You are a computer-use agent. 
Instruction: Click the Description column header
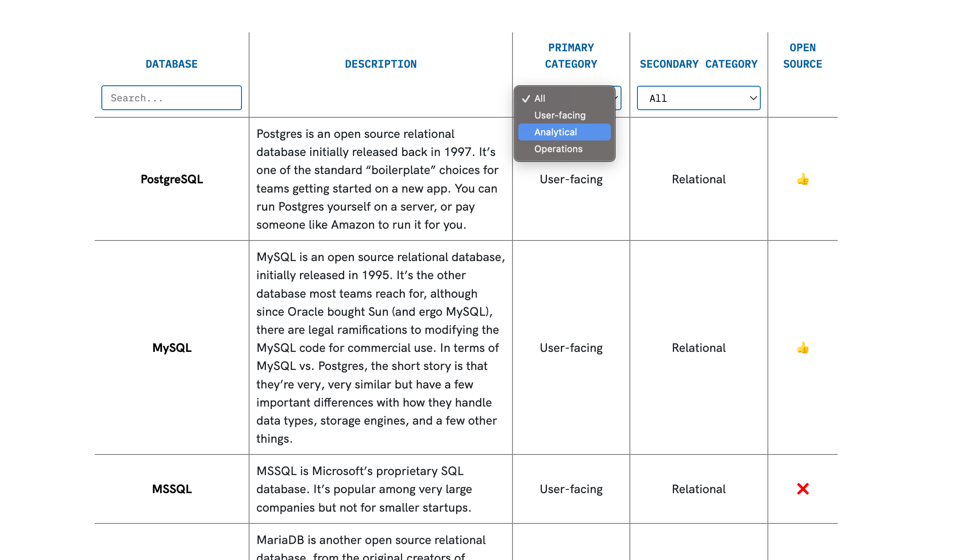[x=381, y=64]
